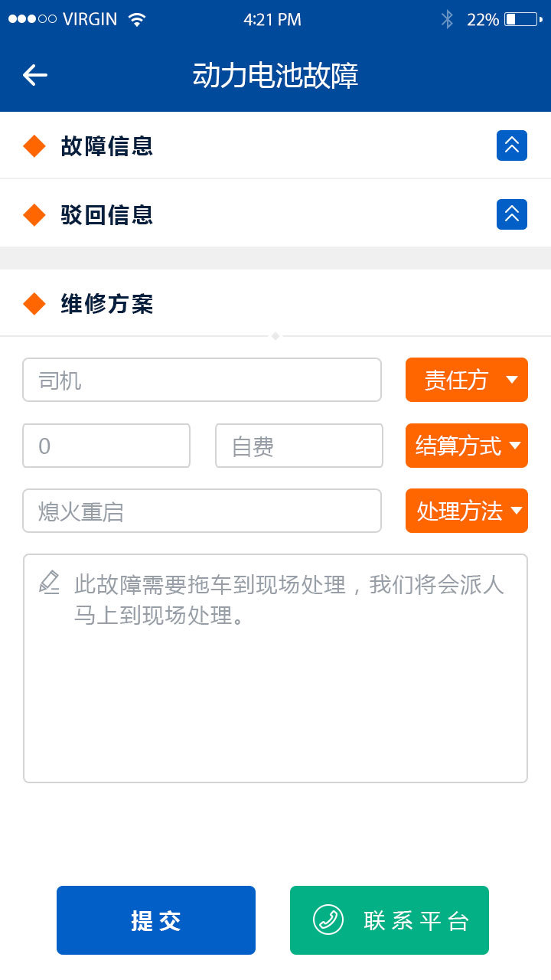This screenshot has width=551, height=980.
Task: Tap the phone icon on 联系平台
Action: [328, 920]
